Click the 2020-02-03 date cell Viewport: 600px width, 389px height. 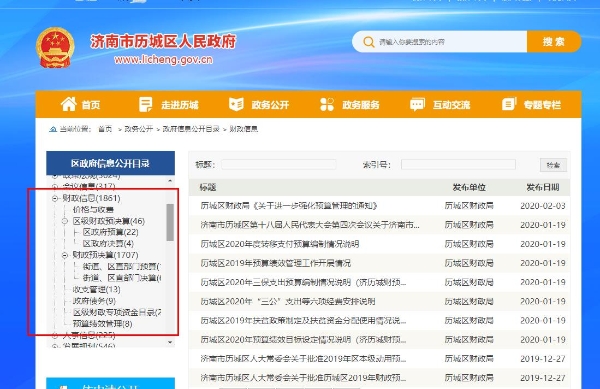click(543, 206)
